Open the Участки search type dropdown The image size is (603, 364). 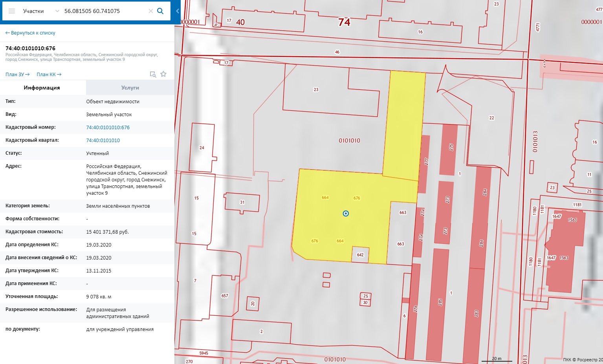[33, 11]
